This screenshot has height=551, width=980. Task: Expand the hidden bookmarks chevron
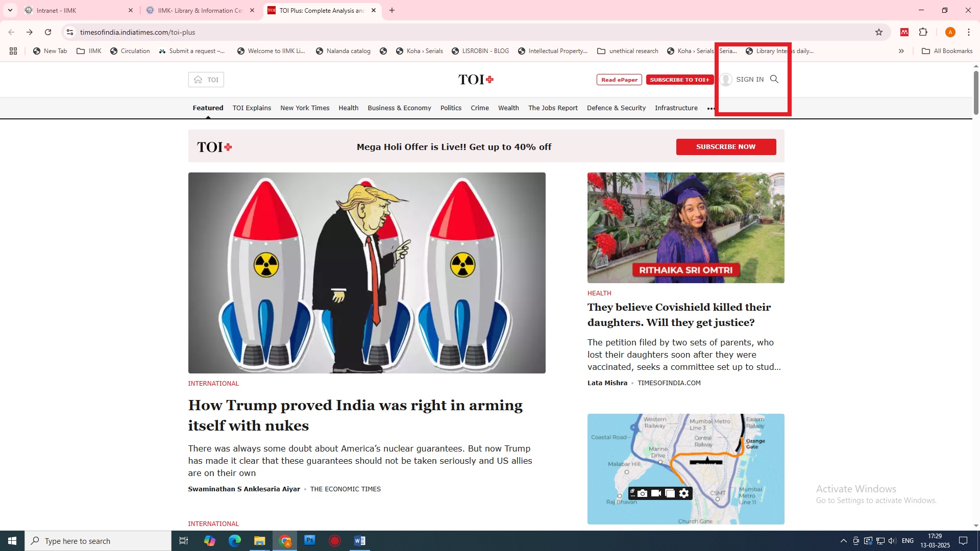click(x=901, y=51)
